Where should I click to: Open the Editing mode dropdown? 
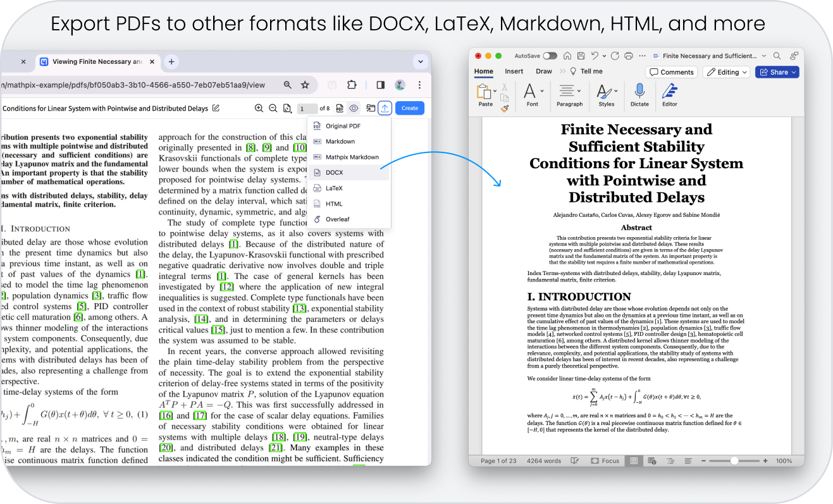[x=727, y=72]
